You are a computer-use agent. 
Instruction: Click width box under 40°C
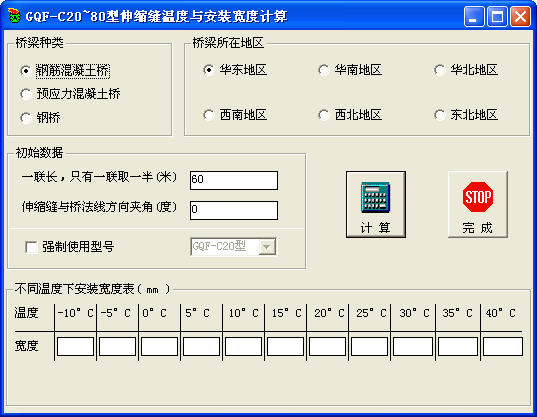tap(503, 346)
